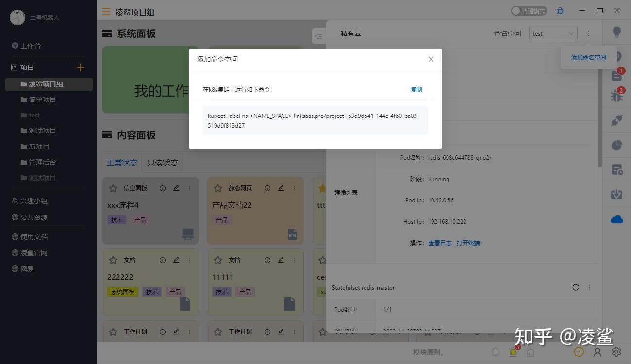This screenshot has width=631, height=364.
Task: Click the 复制 link to copy the command
Action: pyautogui.click(x=416, y=89)
